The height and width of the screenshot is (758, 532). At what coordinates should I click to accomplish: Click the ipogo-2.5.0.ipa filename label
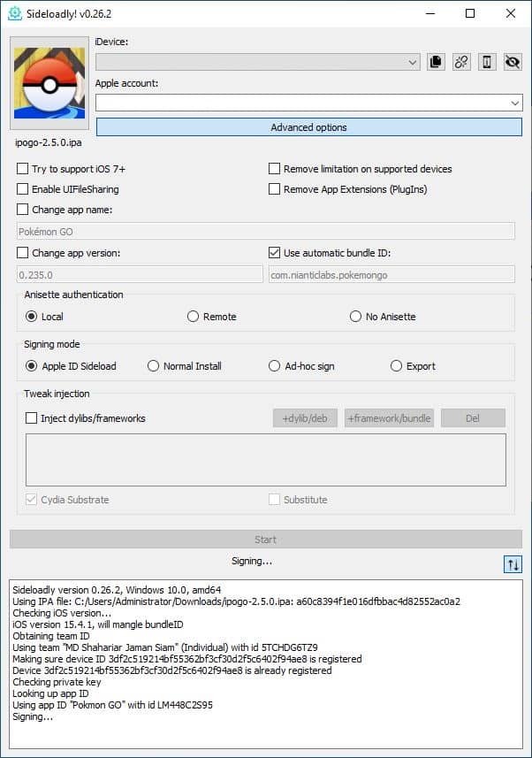[49, 142]
